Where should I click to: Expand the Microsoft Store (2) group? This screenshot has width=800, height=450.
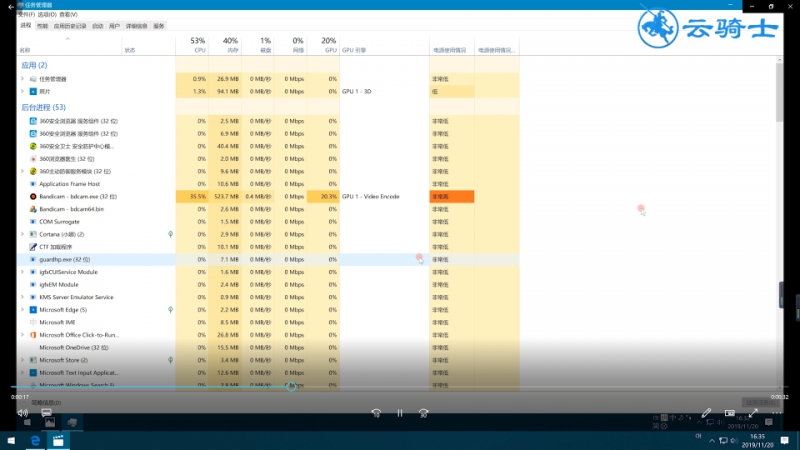pyautogui.click(x=22, y=360)
